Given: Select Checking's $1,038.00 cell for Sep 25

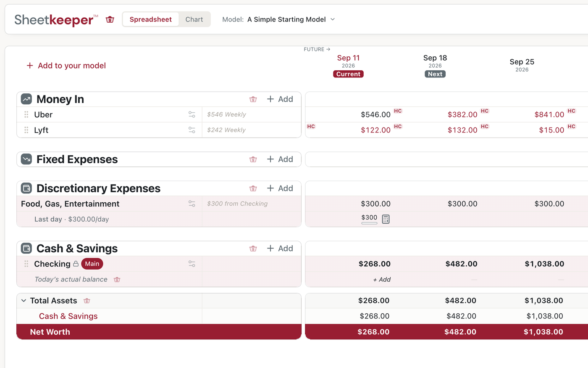Looking at the screenshot, I should pos(544,264).
